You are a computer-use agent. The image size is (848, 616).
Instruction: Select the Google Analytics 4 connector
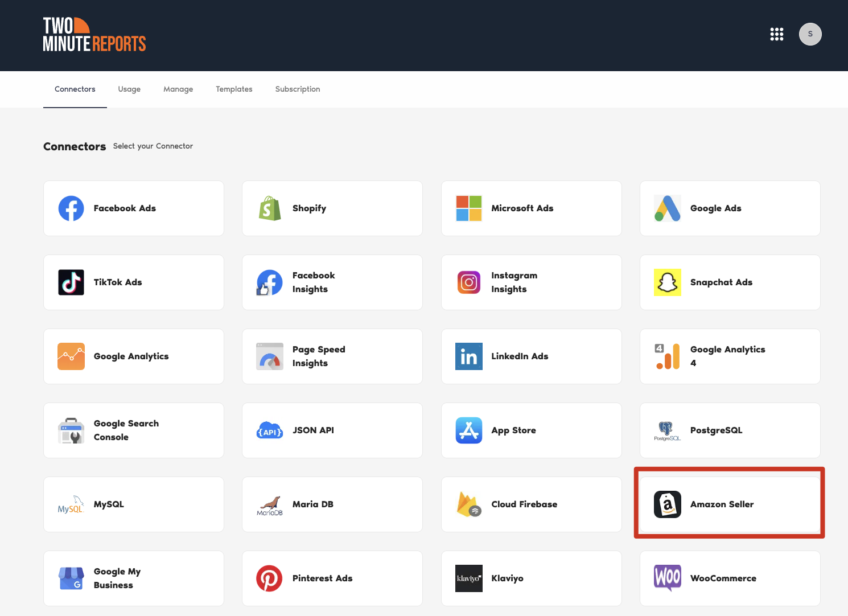730,356
